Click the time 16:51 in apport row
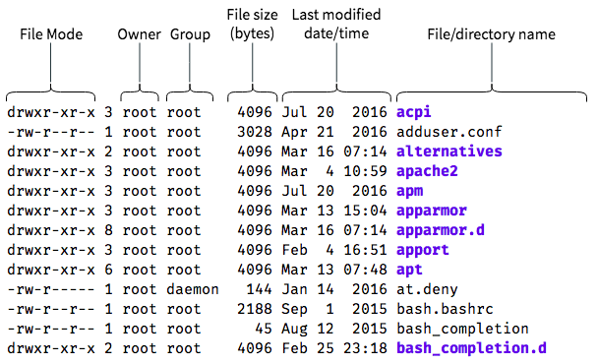598x364 pixels. coord(365,250)
